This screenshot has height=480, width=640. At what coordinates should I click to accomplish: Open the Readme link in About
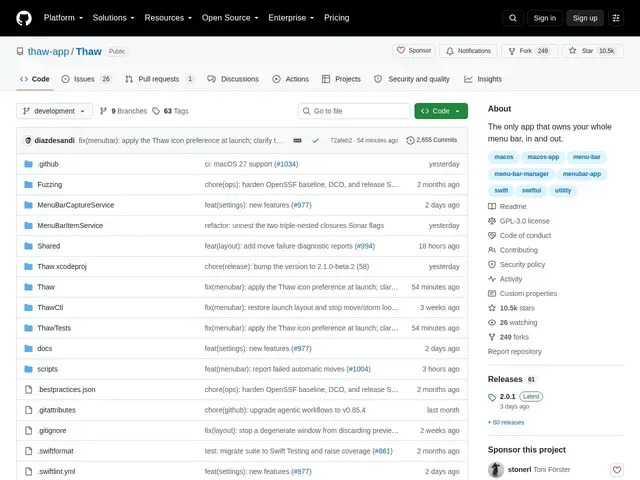tap(507, 207)
